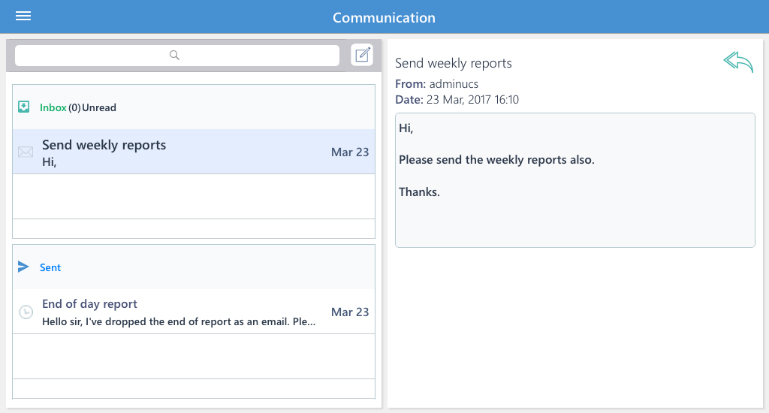
Task: Click the green Inbox tray icon
Action: pos(24,107)
